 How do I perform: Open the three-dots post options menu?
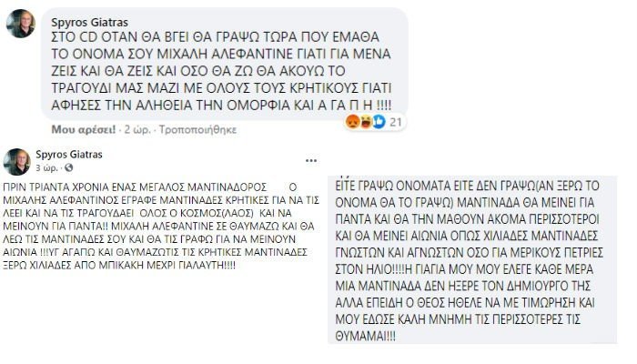point(311,161)
